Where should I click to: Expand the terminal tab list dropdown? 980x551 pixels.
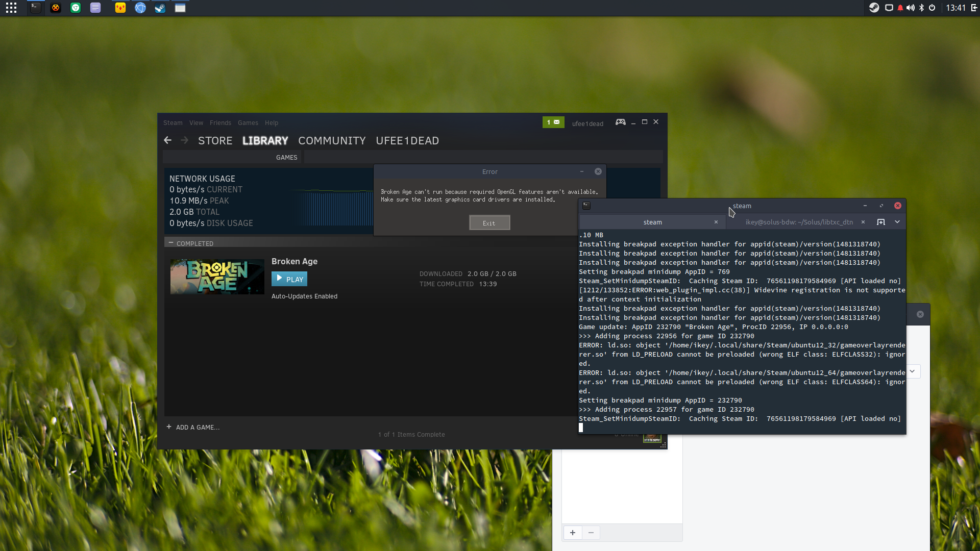(x=897, y=222)
